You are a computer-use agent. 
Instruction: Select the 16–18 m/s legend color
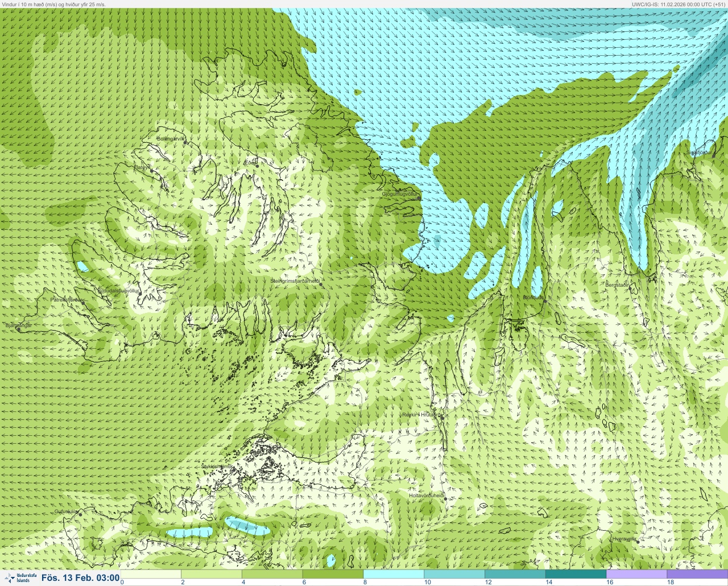636,574
